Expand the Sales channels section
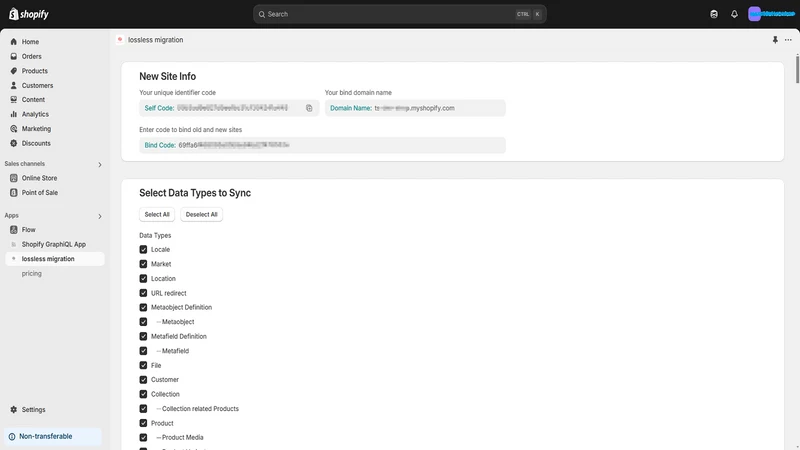This screenshot has height=450, width=800. click(x=100, y=164)
